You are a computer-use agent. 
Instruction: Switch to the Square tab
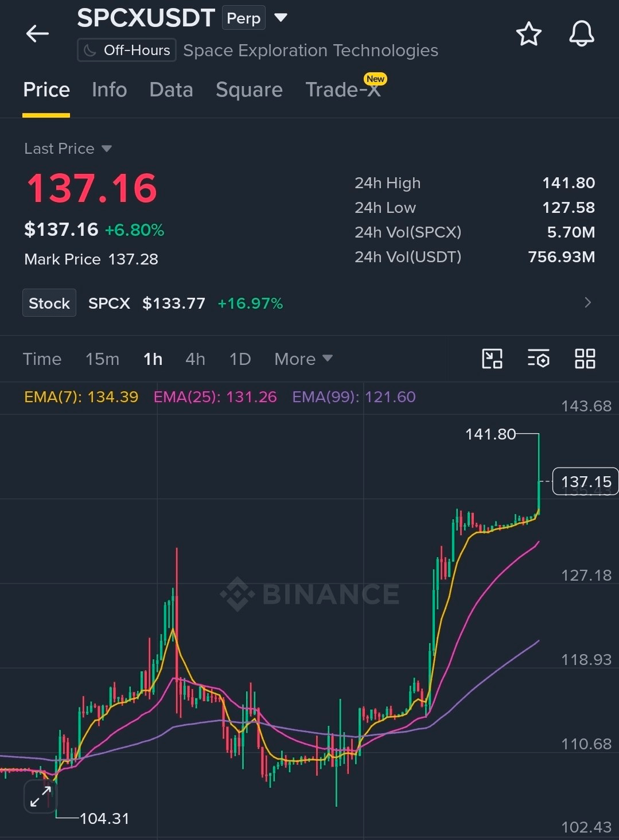point(249,90)
